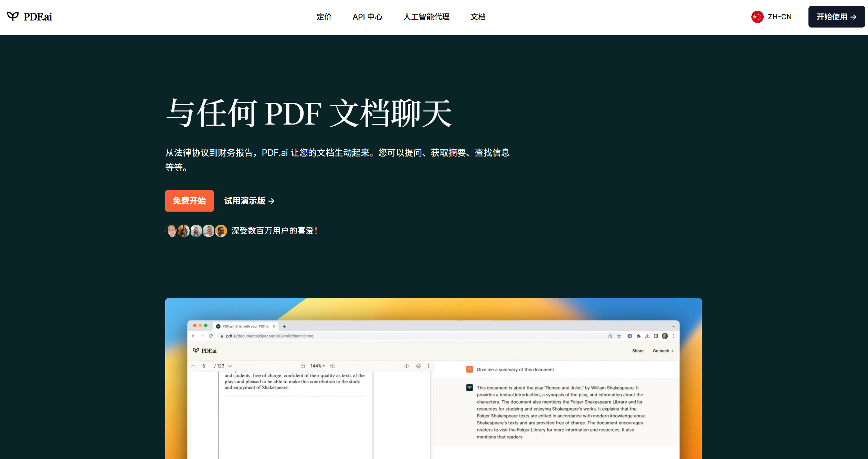Open the 144% zoom level dropdown
Image resolution: width=868 pixels, height=459 pixels.
[318, 366]
